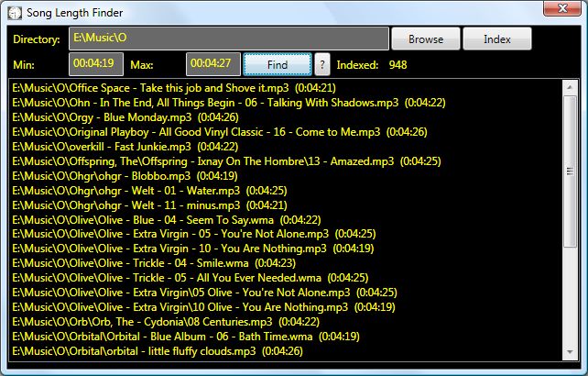The height and width of the screenshot is (376, 588).
Task: Select Olive - Trickle - 04 - Smile.wma row
Action: coord(154,263)
